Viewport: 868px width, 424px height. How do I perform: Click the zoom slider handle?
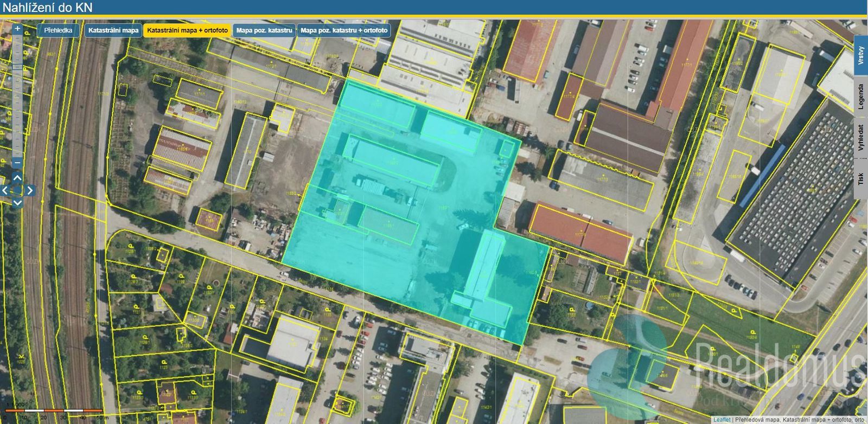click(x=17, y=67)
